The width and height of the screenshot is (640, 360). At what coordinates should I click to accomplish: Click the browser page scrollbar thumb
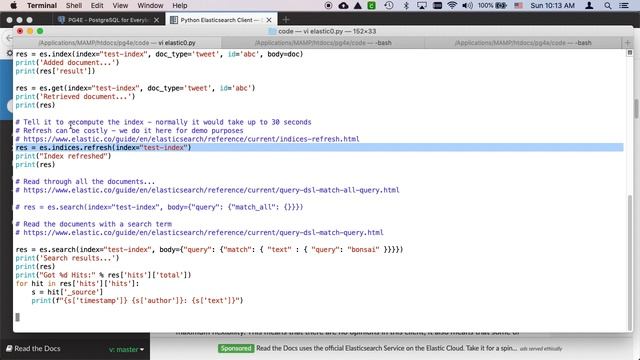[x=636, y=108]
